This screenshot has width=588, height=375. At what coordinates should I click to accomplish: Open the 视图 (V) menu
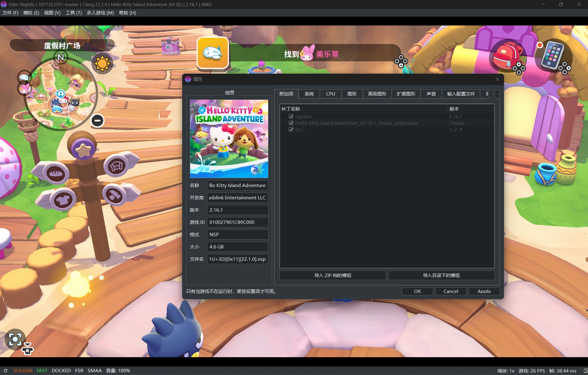click(52, 13)
